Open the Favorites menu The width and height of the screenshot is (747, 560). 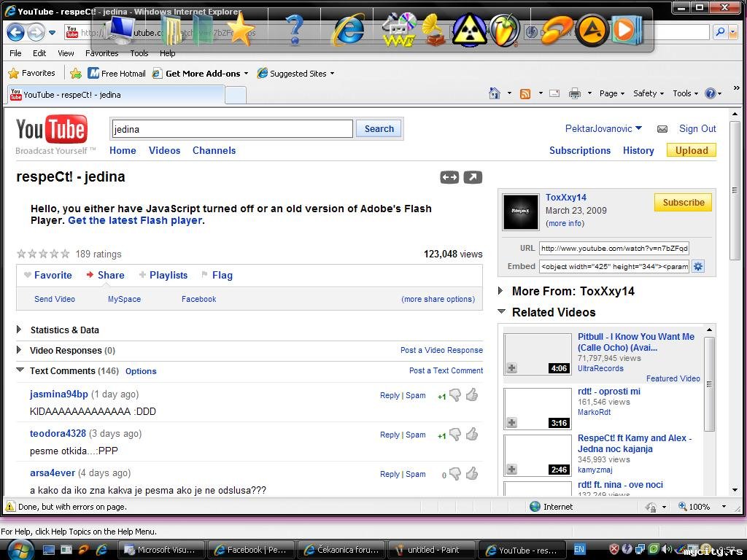pos(101,52)
